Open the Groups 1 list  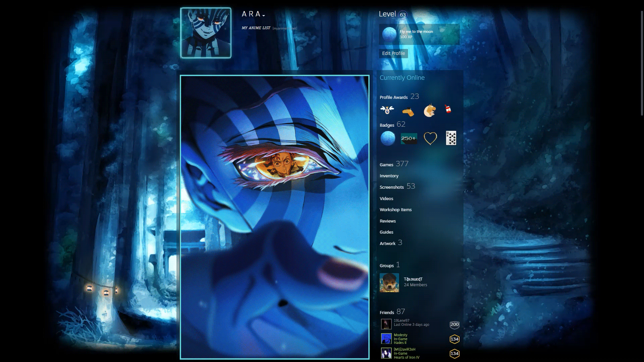coord(390,265)
